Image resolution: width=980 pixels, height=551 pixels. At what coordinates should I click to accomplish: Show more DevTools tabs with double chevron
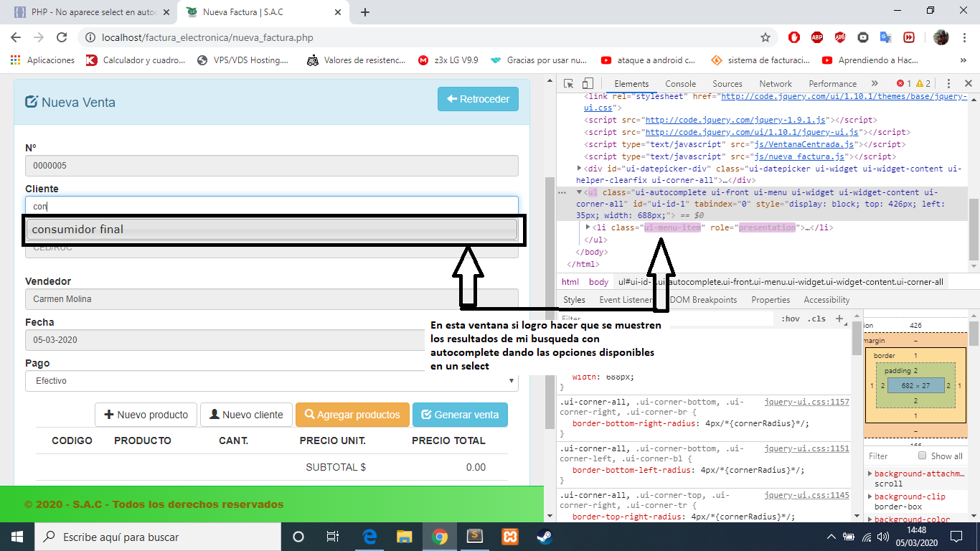[x=875, y=83]
